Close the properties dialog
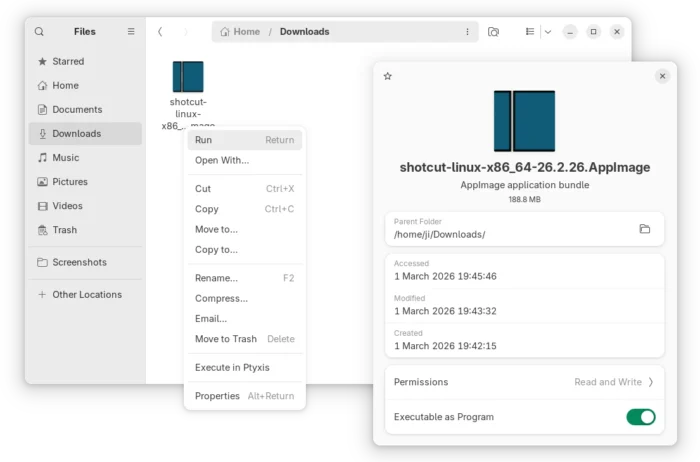The width and height of the screenshot is (700, 462). pyautogui.click(x=662, y=76)
